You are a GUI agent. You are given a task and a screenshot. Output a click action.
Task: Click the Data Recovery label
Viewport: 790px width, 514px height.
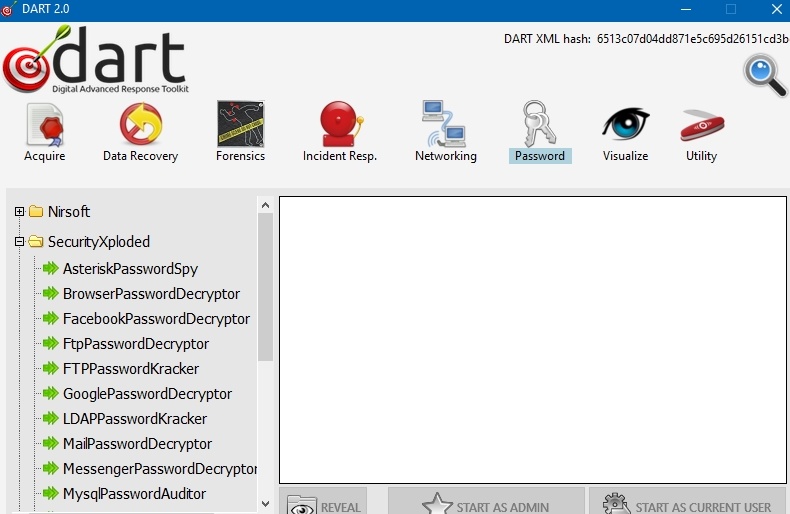click(141, 156)
